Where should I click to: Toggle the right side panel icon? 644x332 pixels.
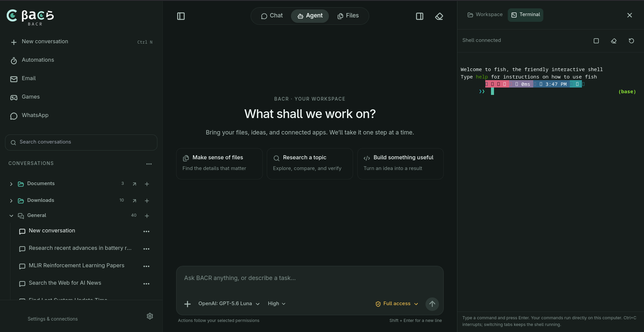pyautogui.click(x=419, y=16)
